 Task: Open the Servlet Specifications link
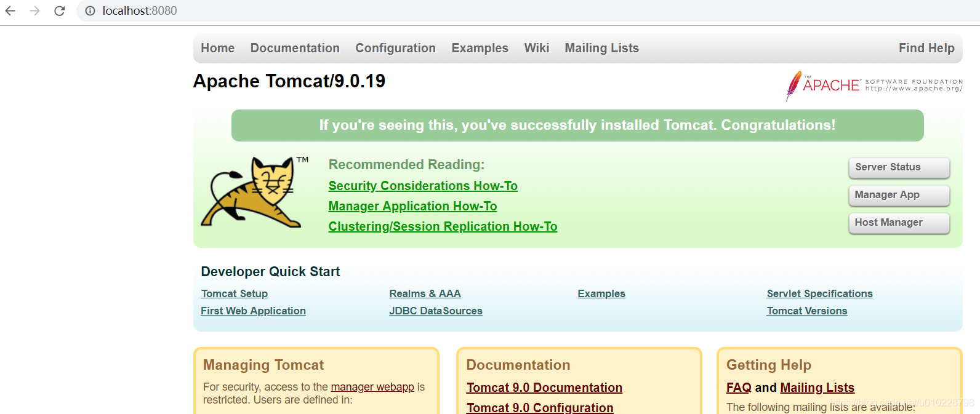tap(819, 293)
